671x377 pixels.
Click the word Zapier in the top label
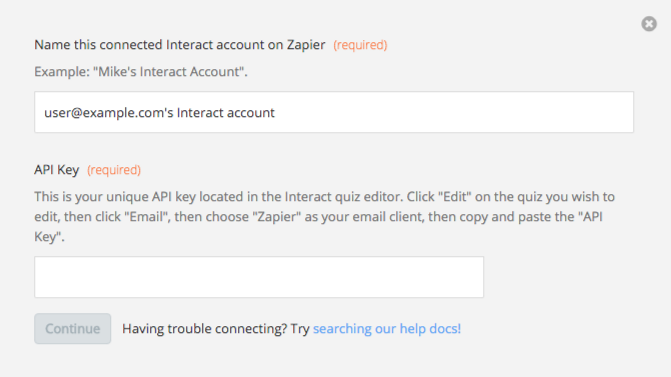pos(306,45)
